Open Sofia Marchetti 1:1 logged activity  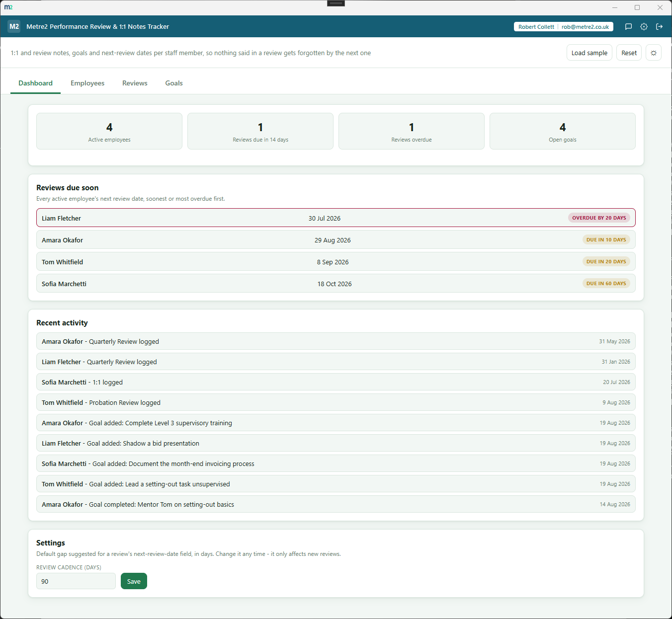click(336, 382)
